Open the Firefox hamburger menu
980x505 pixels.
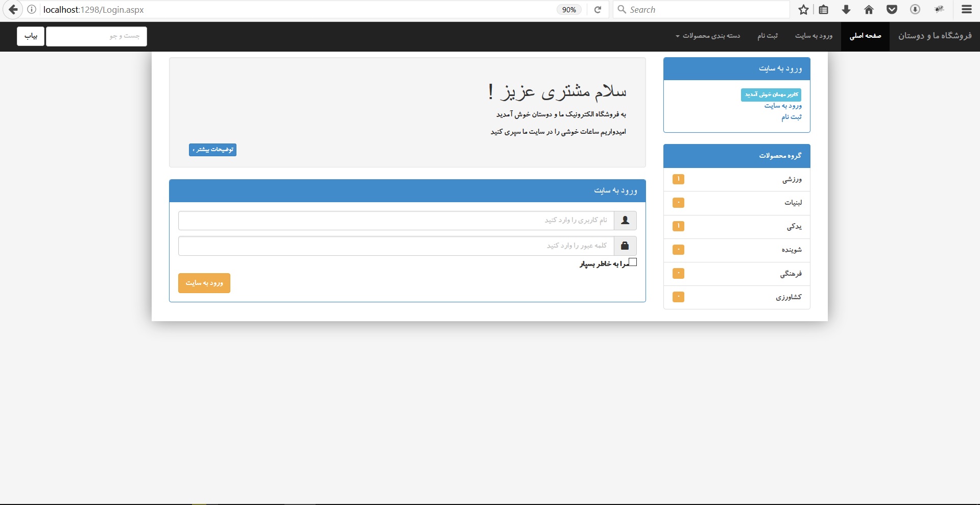(967, 10)
